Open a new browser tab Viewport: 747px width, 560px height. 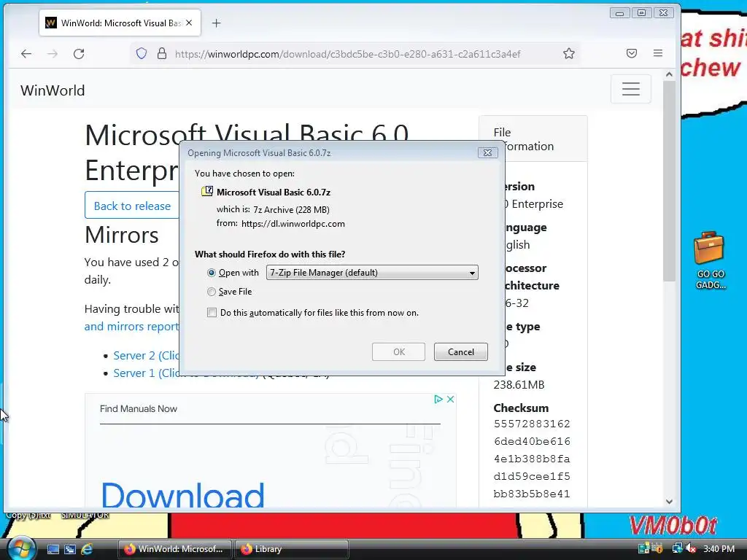coord(216,23)
